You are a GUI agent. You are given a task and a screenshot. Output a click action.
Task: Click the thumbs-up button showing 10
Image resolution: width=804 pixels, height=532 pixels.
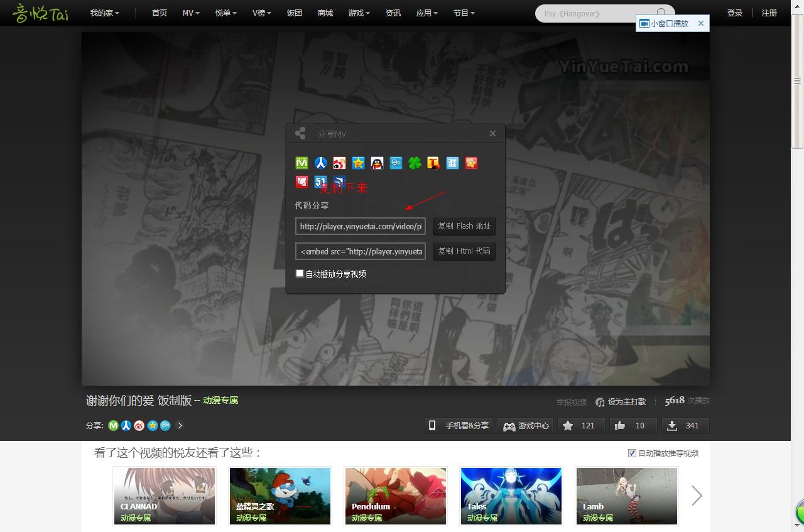click(x=633, y=425)
